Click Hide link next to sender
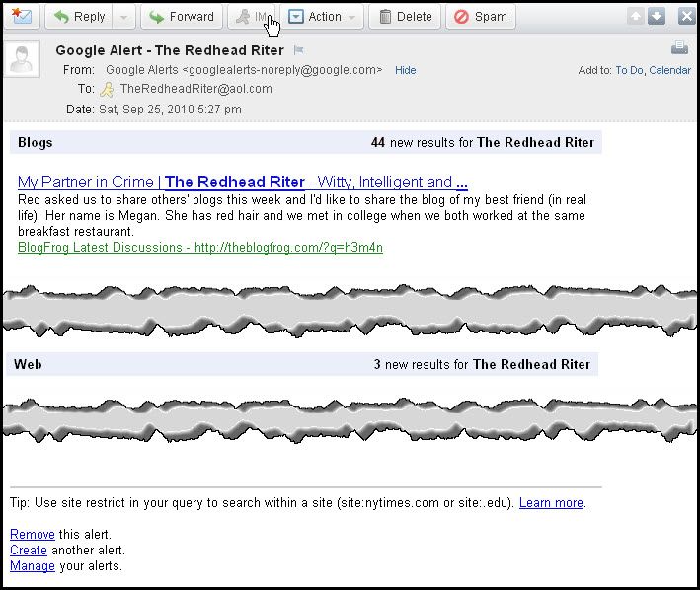 coord(405,70)
